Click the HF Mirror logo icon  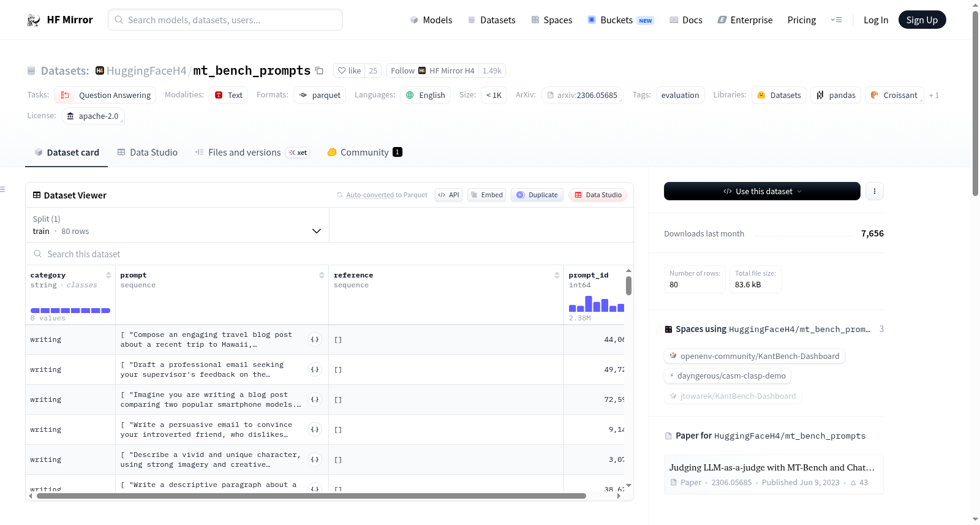point(34,20)
